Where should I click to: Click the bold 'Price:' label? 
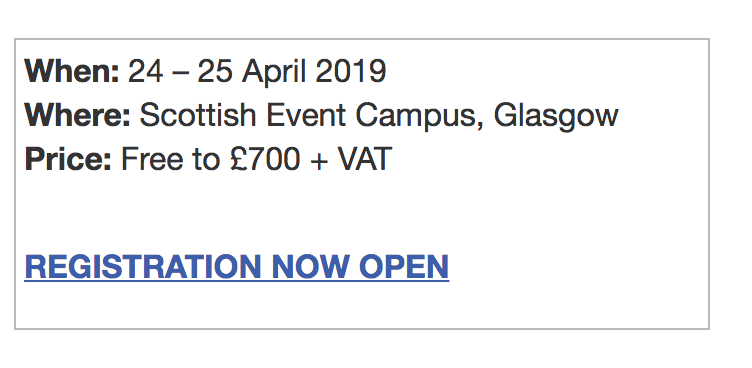[68, 159]
